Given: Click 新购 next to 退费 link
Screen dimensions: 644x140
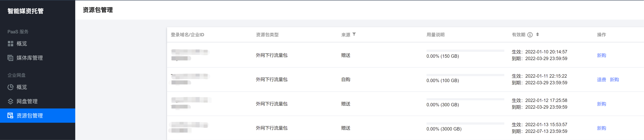Looking at the screenshot, I should (x=614, y=80).
